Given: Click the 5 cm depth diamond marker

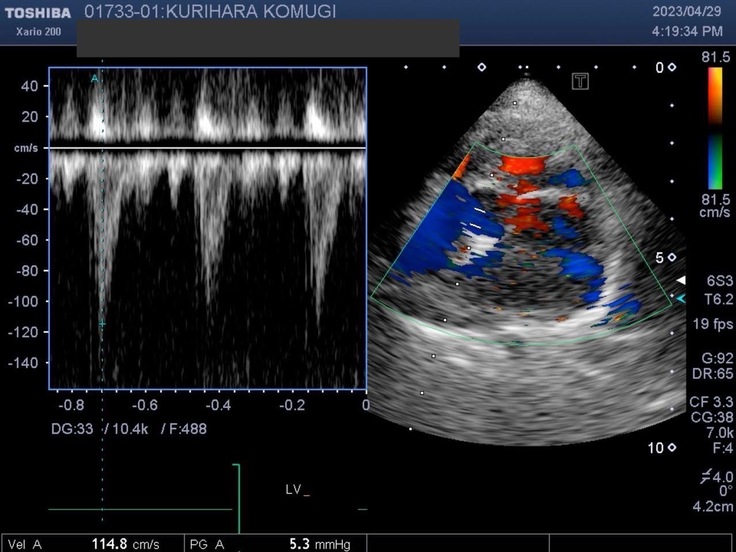Looking at the screenshot, I should [x=672, y=258].
